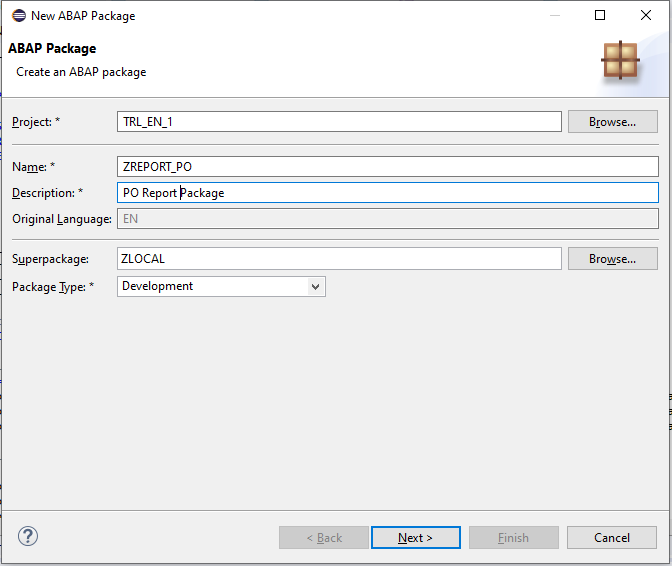
Task: Browse for a superpackage
Action: tap(612, 259)
